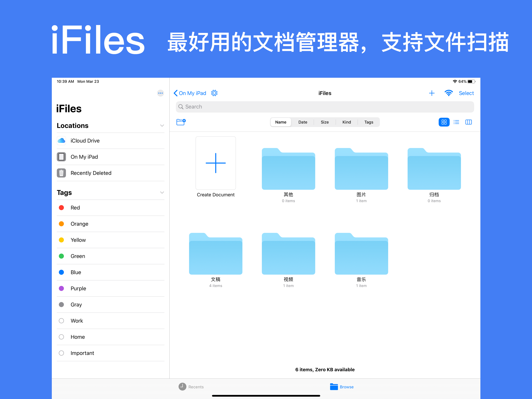Click the settings gear beside On My iPad
This screenshot has height=399, width=532.
tap(214, 93)
